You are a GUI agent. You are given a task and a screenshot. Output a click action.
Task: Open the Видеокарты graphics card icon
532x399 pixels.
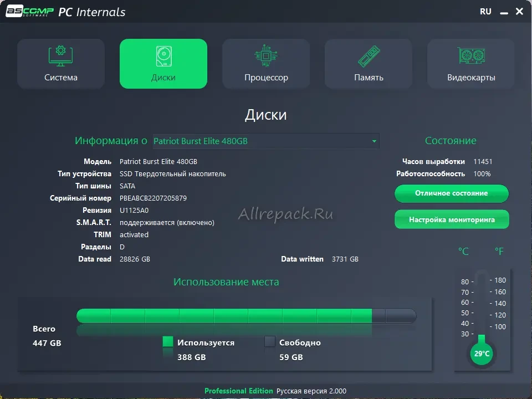tap(471, 55)
